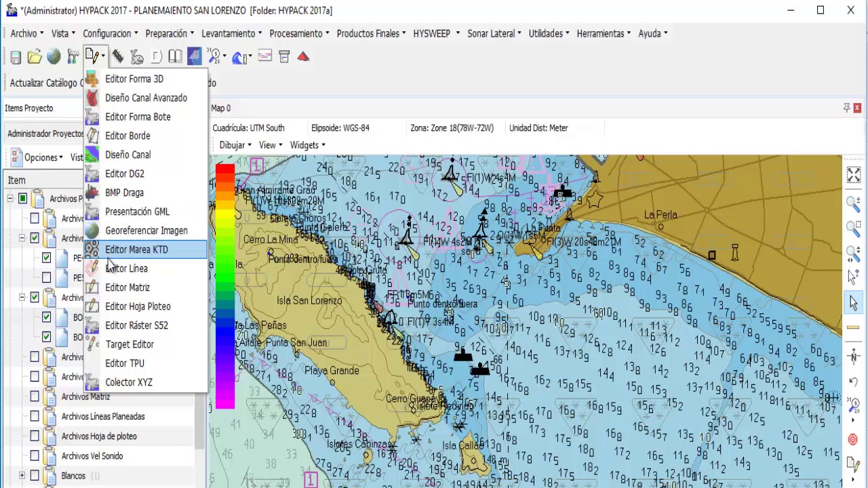The width and height of the screenshot is (868, 488).
Task: Open hardware setup hammer icon
Action: [x=73, y=57]
